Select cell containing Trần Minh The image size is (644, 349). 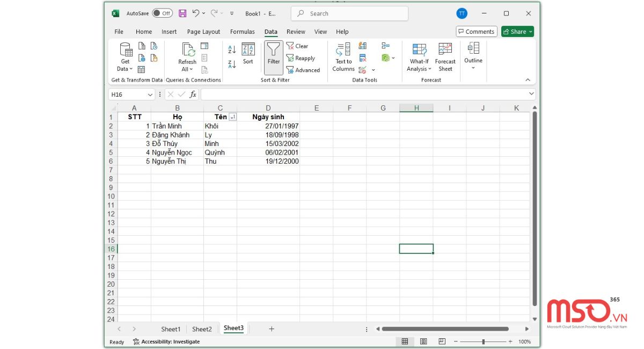pyautogui.click(x=177, y=126)
